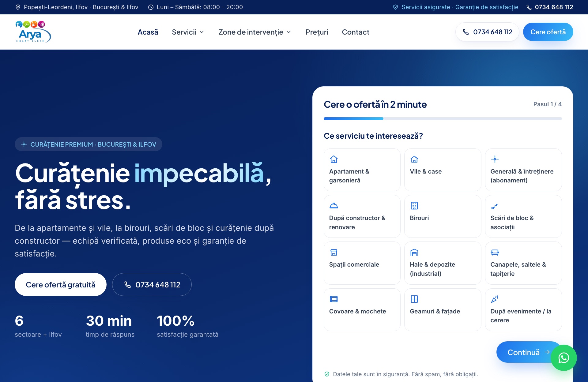588x382 pixels.
Task: Go to the Prețuri page
Action: 317,32
